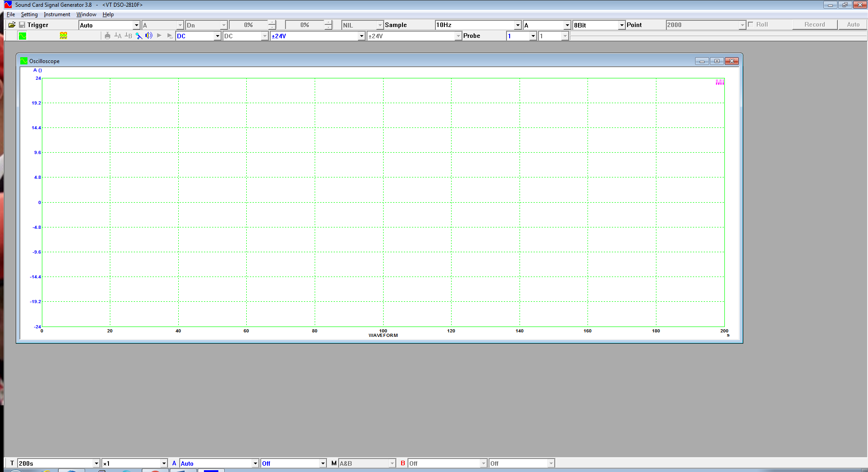Click the blue probe tool icon
Image resolution: width=868 pixels, height=472 pixels.
click(x=139, y=36)
